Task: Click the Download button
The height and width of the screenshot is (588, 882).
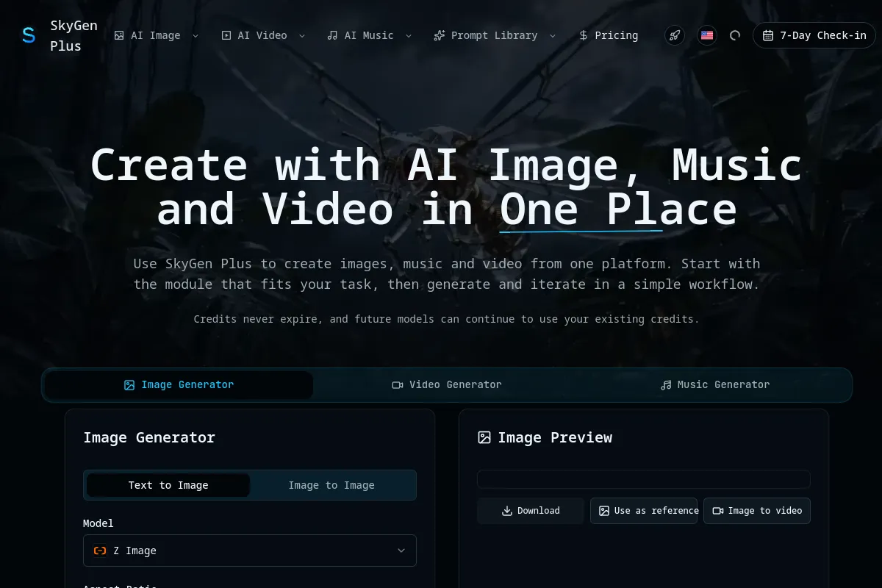Action: tap(531, 511)
